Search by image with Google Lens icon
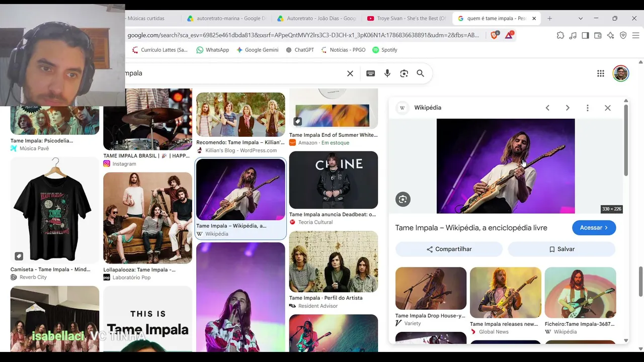 pos(404,73)
